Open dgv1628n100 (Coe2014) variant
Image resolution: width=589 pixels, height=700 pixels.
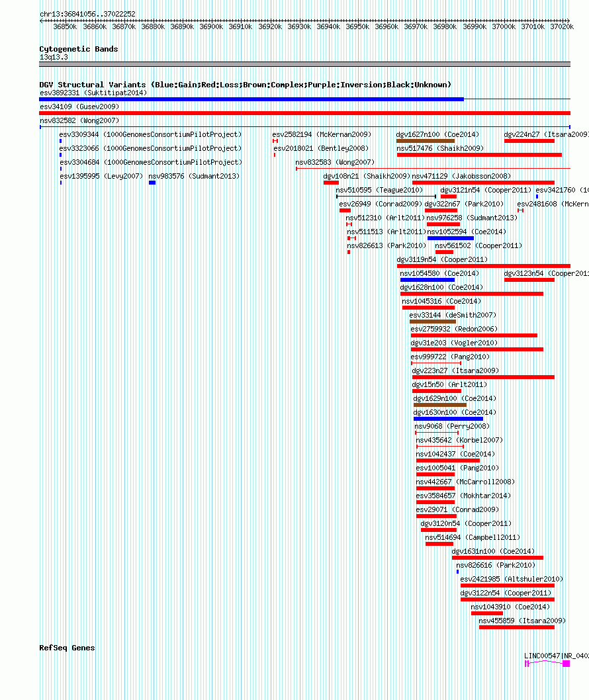click(x=441, y=287)
